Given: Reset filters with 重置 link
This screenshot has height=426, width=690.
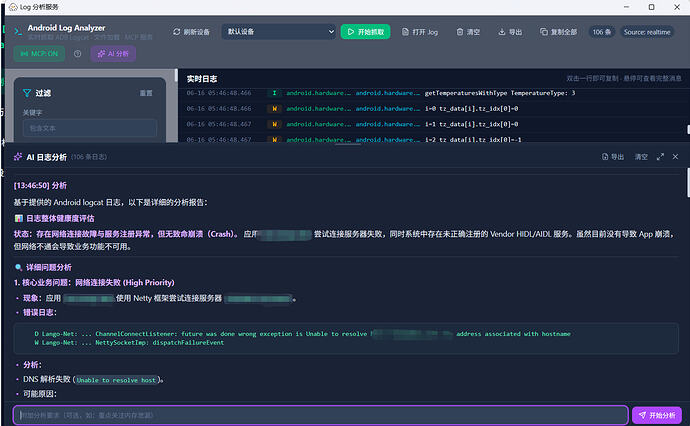Looking at the screenshot, I should [x=146, y=93].
